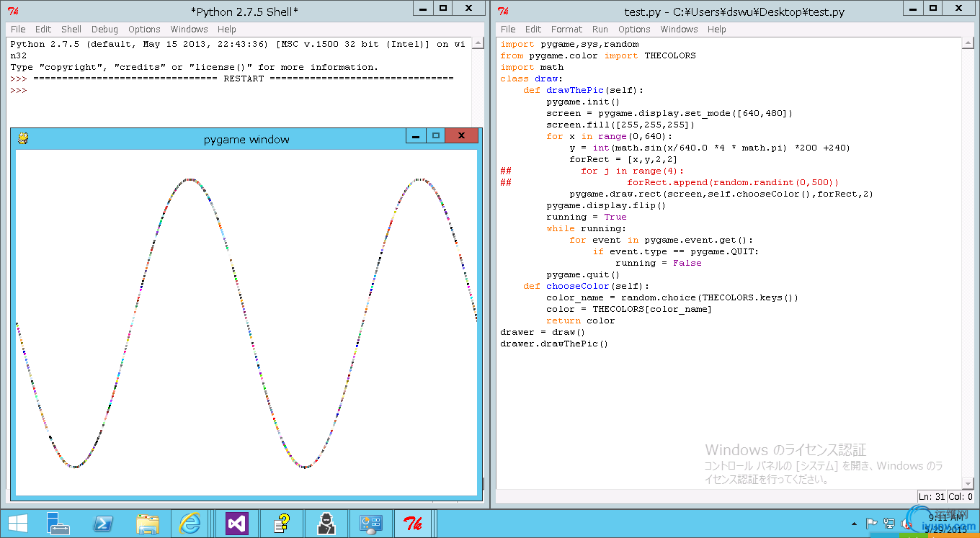Close the pygame window
Viewport: 980px width, 538px height.
tap(461, 136)
